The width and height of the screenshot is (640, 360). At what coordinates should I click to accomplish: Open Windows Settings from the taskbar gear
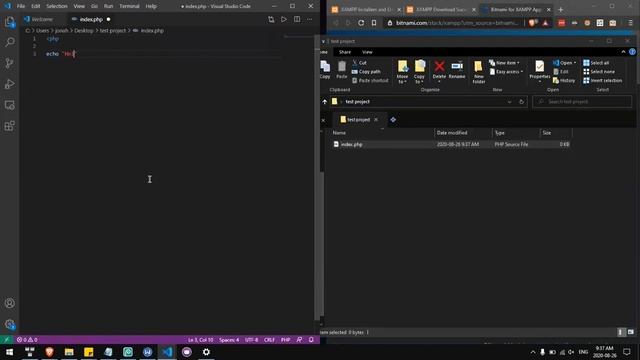coord(206,352)
